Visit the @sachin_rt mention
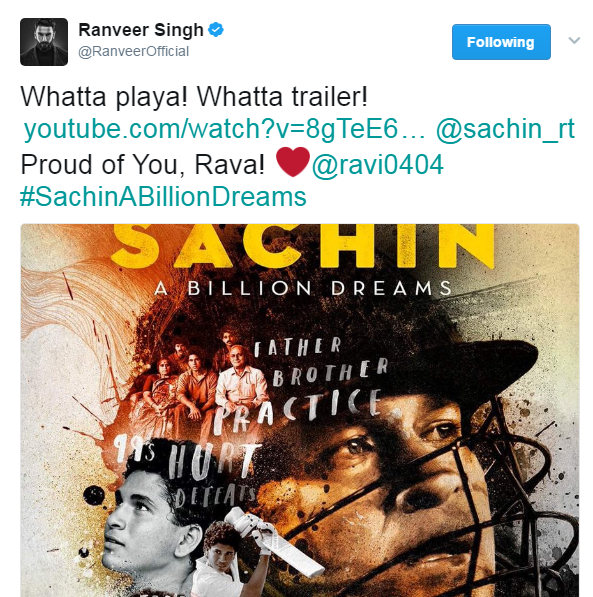The height and width of the screenshot is (597, 593). point(505,129)
